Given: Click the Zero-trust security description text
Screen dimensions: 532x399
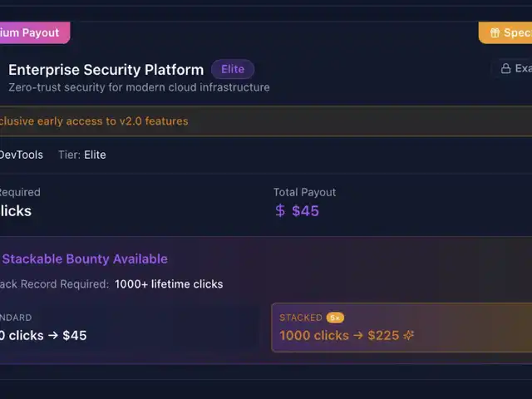Looking at the screenshot, I should coord(139,87).
